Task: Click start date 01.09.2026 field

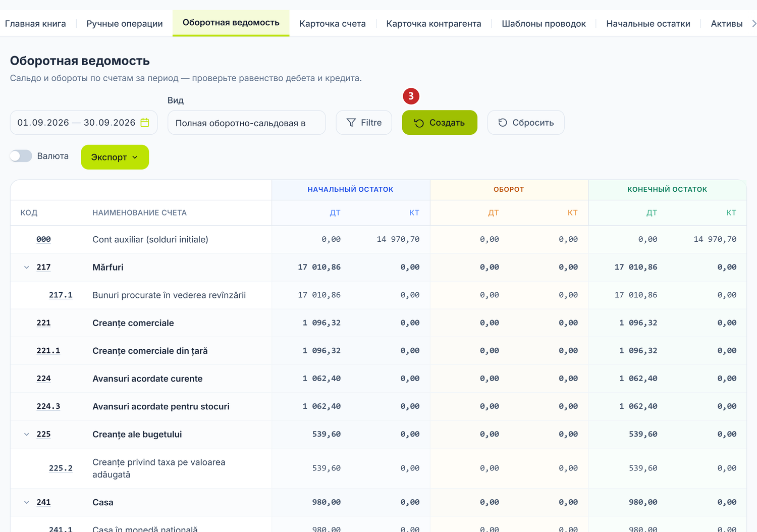Action: [x=43, y=123]
